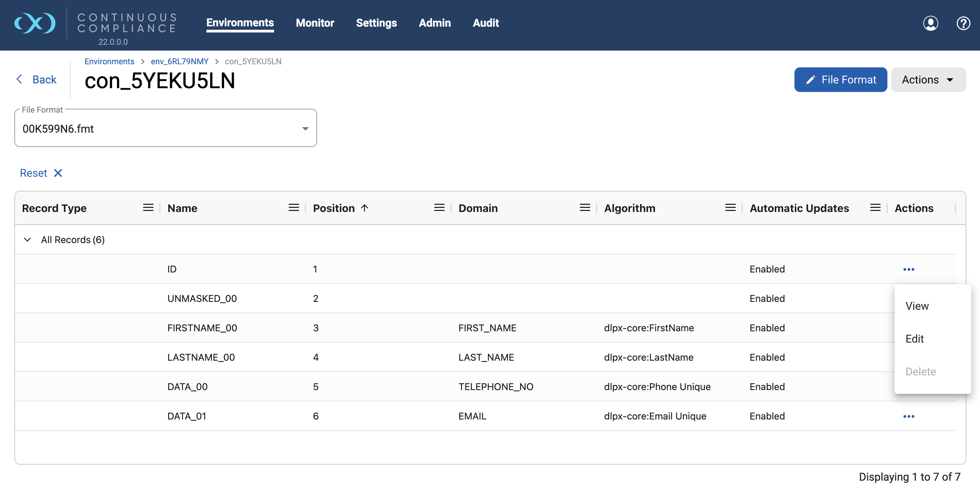
Task: Go to the Environments tab
Action: 240,23
